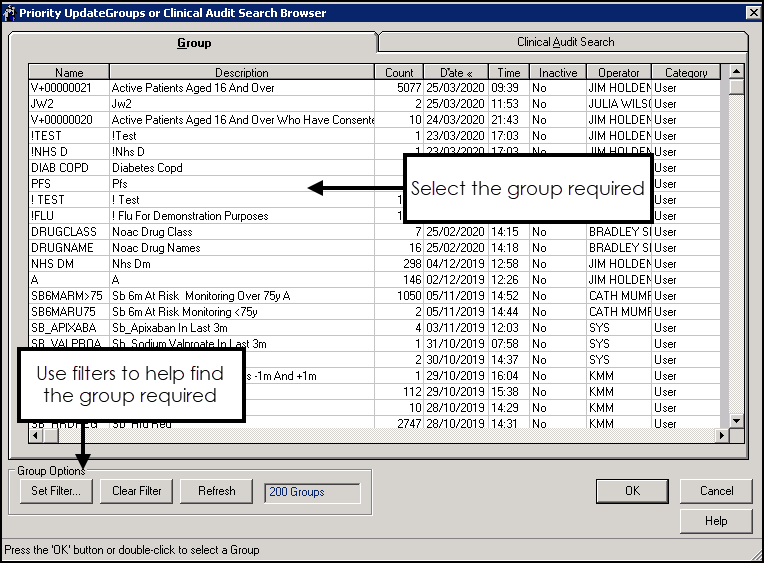Click the Count column header

click(x=399, y=73)
